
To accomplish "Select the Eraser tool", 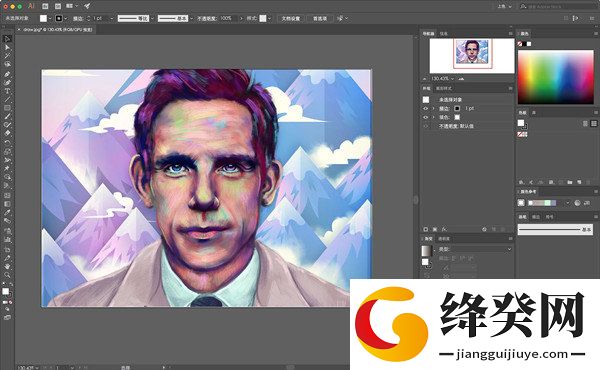I will (x=7, y=133).
